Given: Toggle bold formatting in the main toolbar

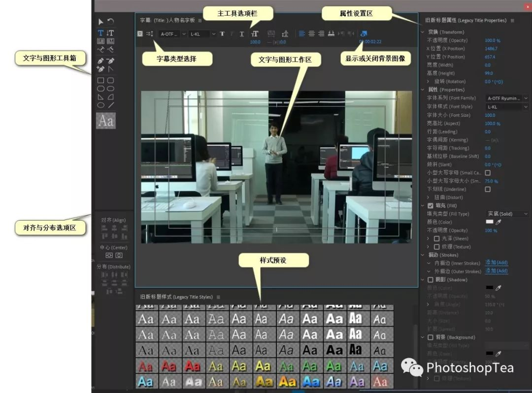Looking at the screenshot, I should (222, 34).
